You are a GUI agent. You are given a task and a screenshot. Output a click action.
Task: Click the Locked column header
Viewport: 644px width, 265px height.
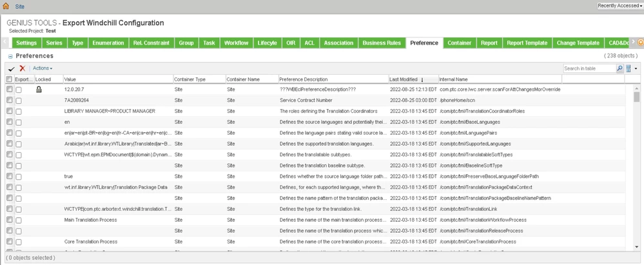pos(48,79)
